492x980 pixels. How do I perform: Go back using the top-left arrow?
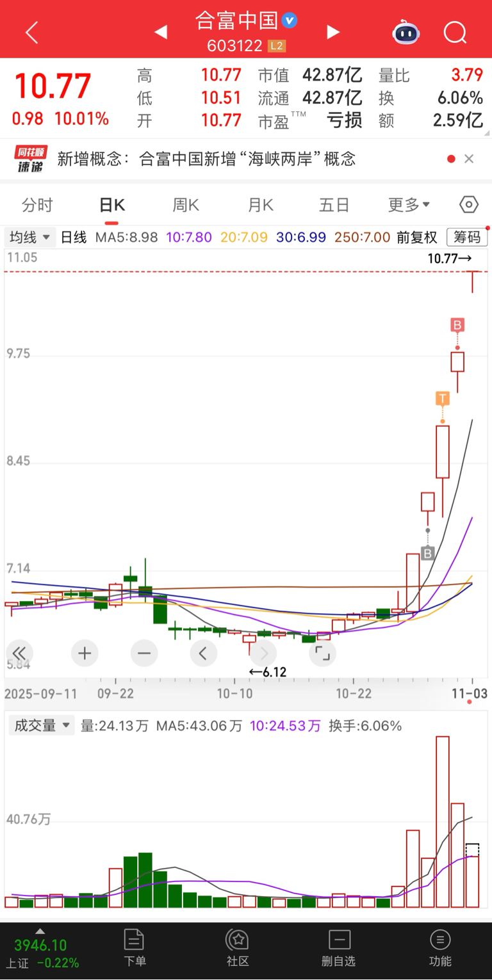31,32
